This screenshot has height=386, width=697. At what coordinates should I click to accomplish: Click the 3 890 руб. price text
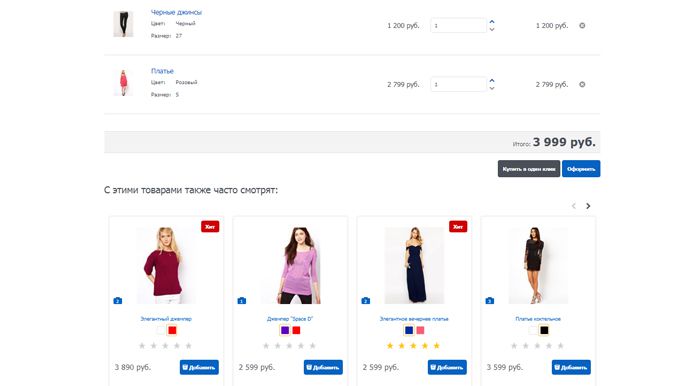tap(132, 367)
